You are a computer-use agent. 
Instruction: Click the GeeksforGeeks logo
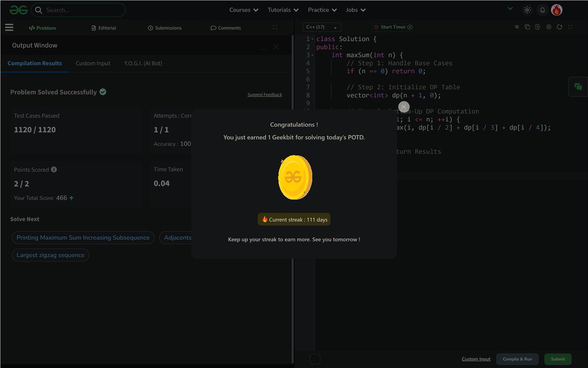click(x=18, y=10)
